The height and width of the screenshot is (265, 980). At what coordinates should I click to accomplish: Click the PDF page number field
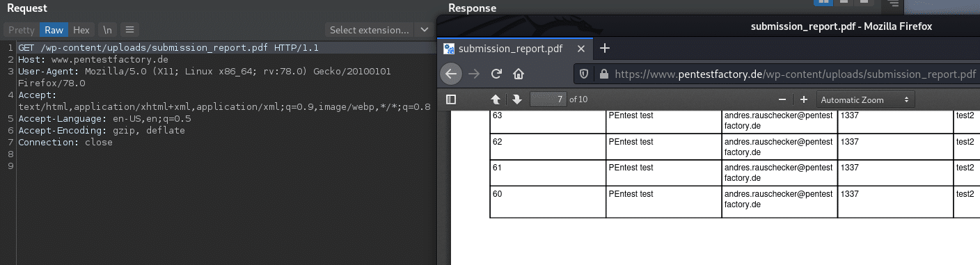coord(548,99)
